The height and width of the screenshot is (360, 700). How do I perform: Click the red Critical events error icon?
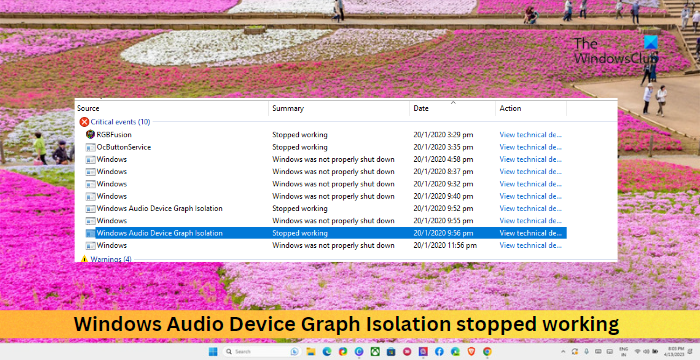(x=84, y=122)
